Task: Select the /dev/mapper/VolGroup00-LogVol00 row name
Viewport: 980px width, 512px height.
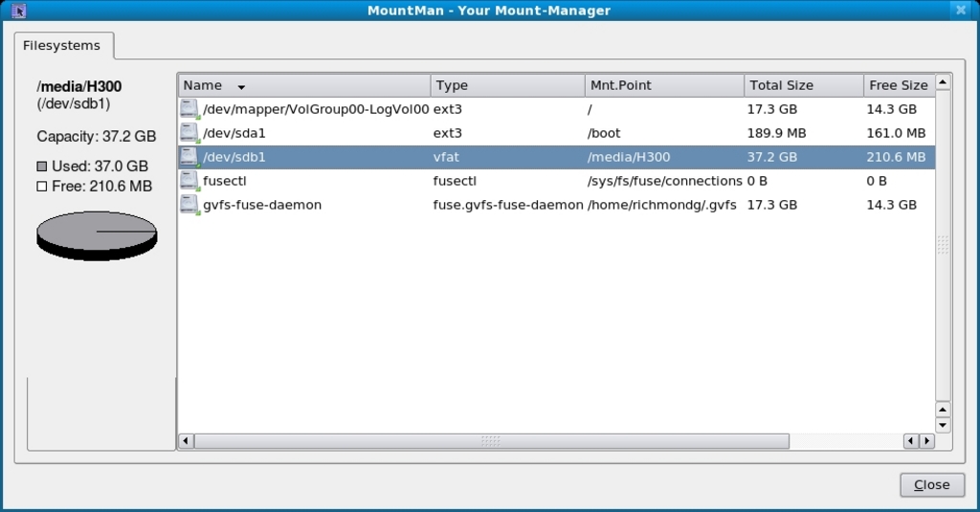Action: [316, 109]
